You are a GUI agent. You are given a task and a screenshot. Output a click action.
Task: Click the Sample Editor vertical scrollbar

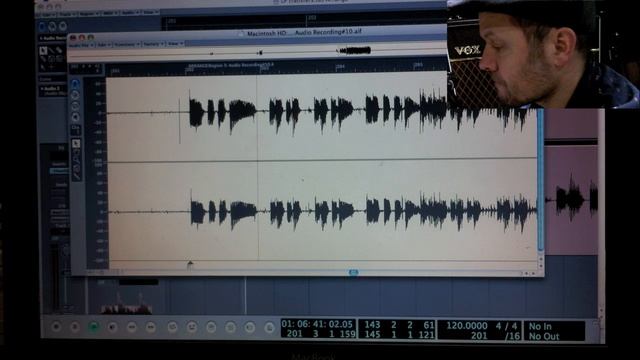[540, 180]
